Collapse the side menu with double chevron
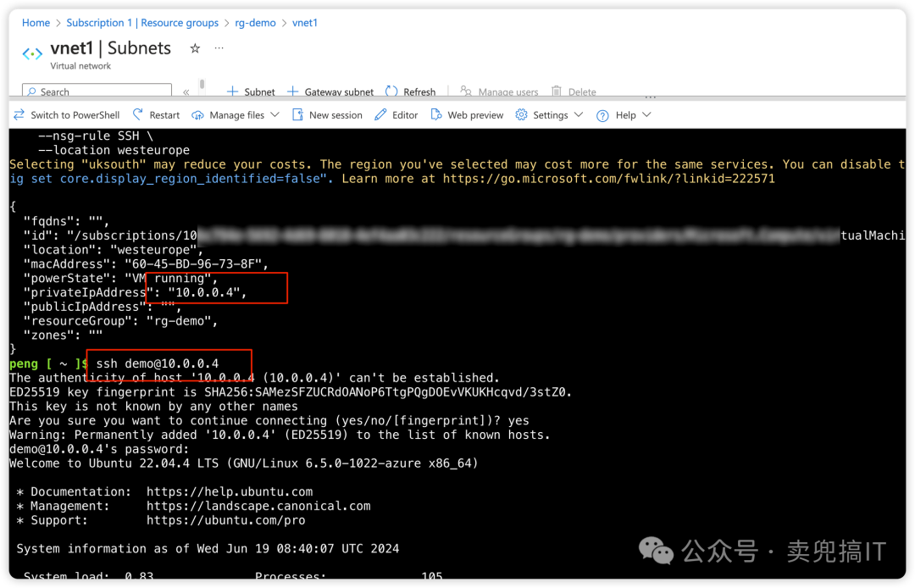 point(186,92)
